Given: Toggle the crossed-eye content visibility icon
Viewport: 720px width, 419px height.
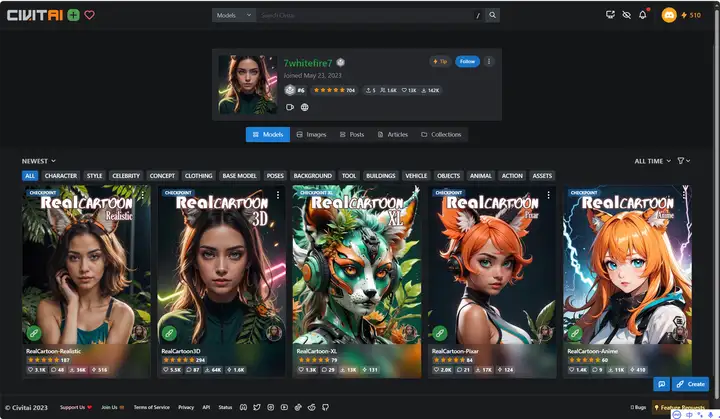Looking at the screenshot, I should click(626, 15).
